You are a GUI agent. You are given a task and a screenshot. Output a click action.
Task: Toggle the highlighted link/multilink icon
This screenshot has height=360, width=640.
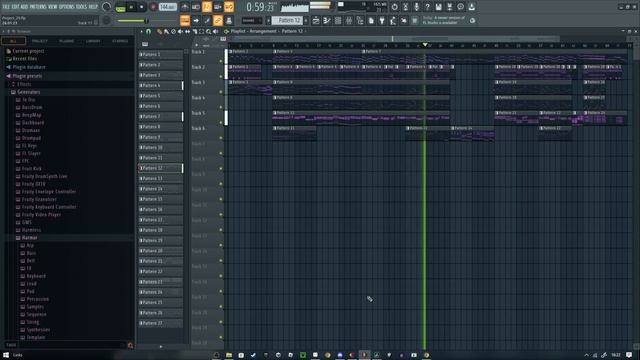(x=218, y=20)
